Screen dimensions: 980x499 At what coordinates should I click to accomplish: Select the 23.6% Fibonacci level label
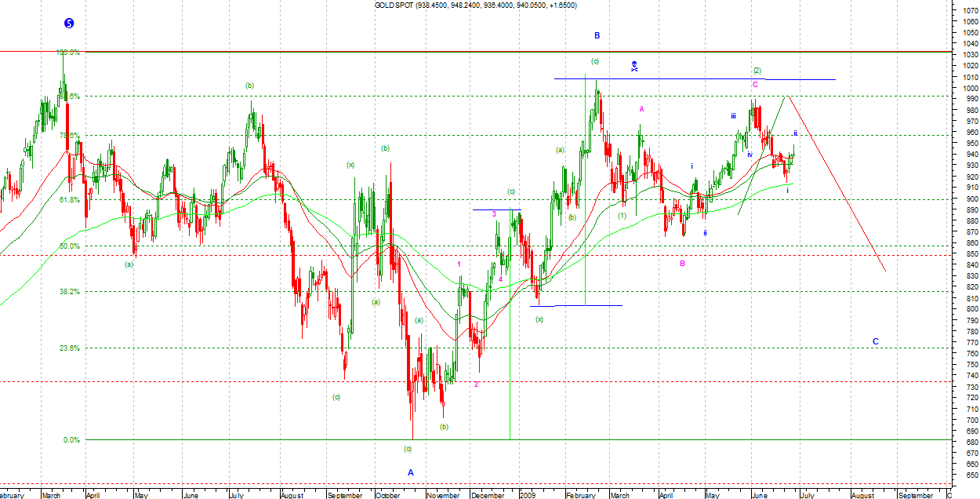(68, 348)
